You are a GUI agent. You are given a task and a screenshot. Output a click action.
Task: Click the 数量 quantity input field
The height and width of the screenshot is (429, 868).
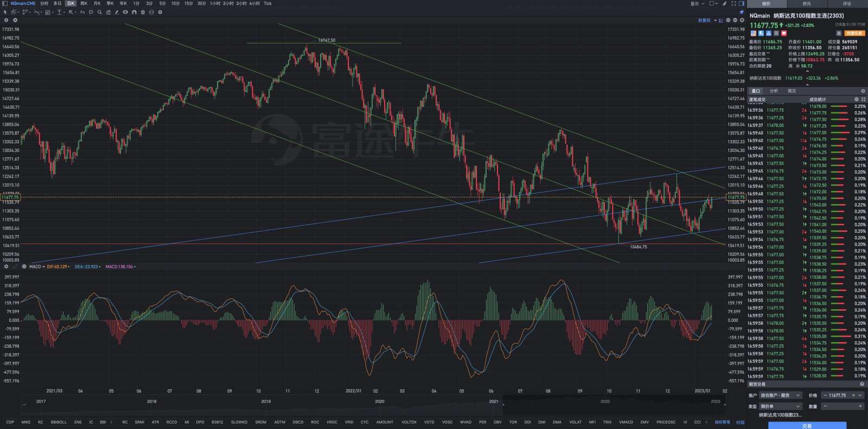841,406
